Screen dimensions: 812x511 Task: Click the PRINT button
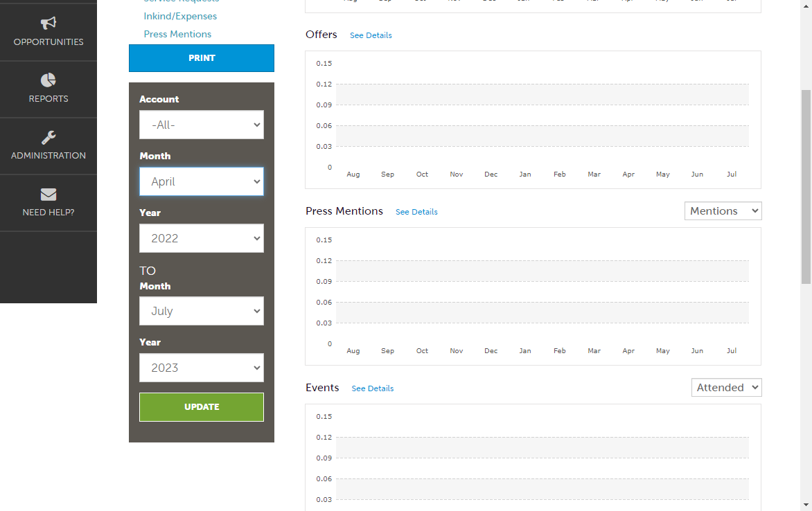(202, 58)
